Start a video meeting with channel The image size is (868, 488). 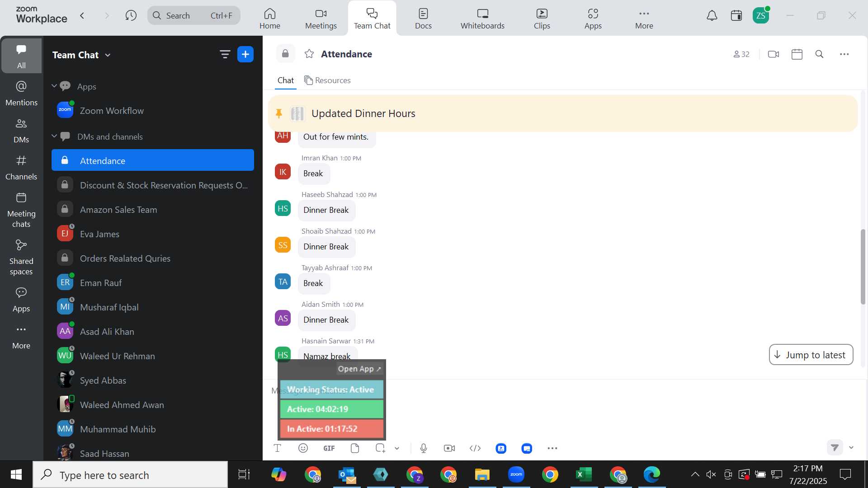pyautogui.click(x=774, y=54)
